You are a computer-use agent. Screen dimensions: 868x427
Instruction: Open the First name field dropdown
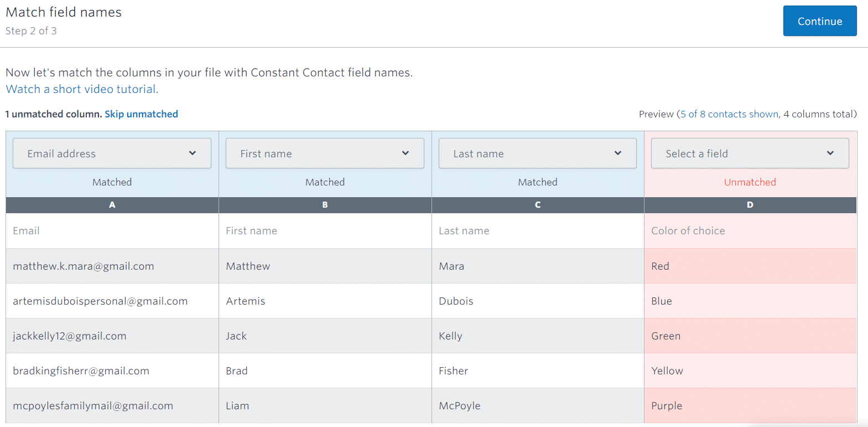(325, 153)
